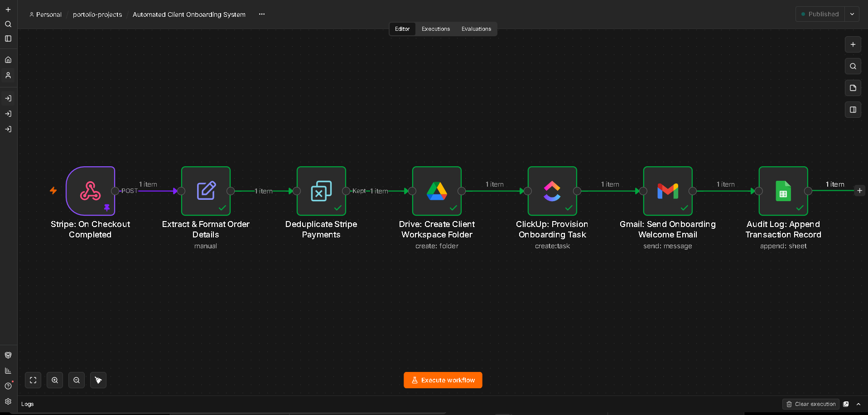Click the orange trigger lightning bolt icon
This screenshot has width=868, height=415.
click(53, 191)
